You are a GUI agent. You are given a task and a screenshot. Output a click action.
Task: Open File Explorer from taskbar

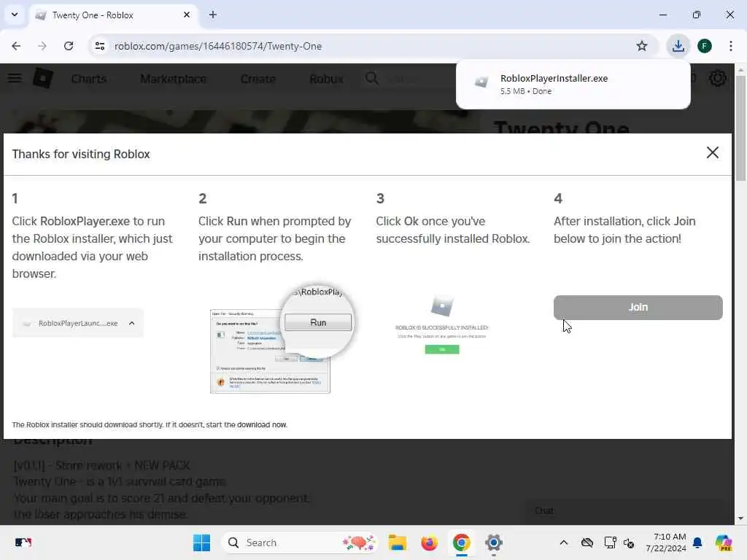(x=398, y=542)
